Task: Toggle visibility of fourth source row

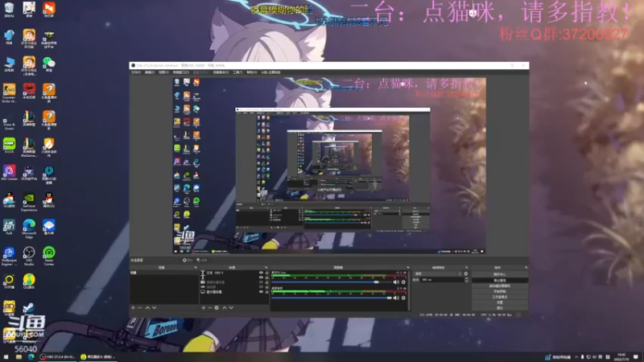Action: click(261, 287)
